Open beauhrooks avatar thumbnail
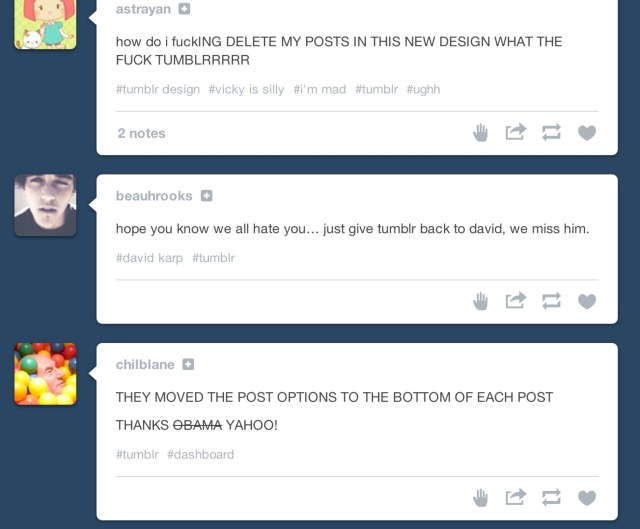640x529 pixels. [x=45, y=205]
